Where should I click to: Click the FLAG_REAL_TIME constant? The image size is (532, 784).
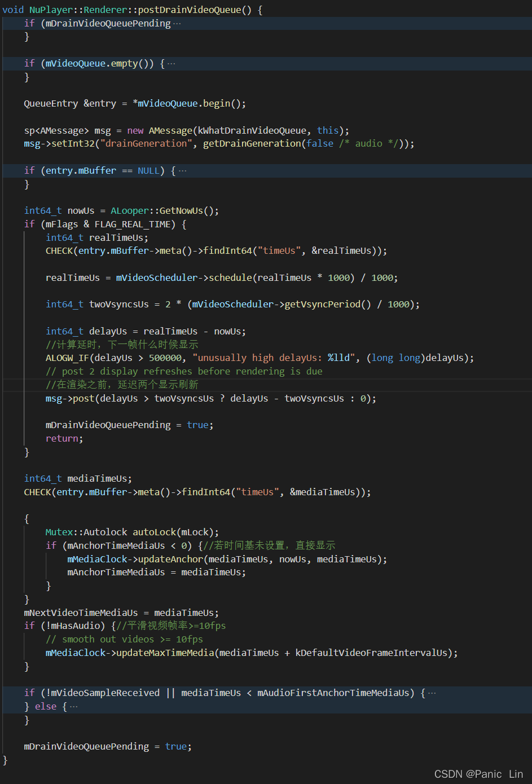pos(132,224)
